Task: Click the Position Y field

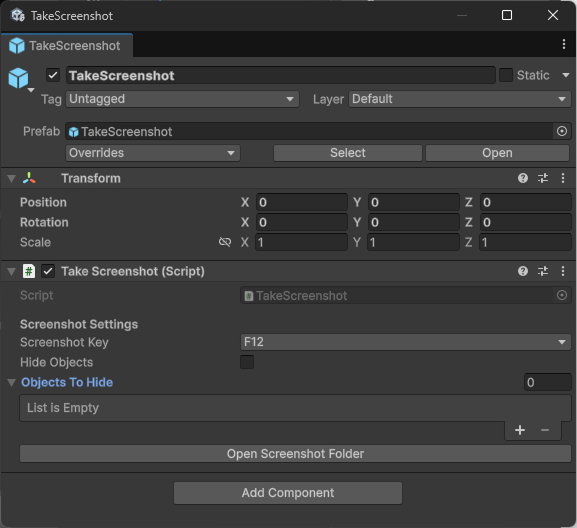Action: pyautogui.click(x=414, y=202)
